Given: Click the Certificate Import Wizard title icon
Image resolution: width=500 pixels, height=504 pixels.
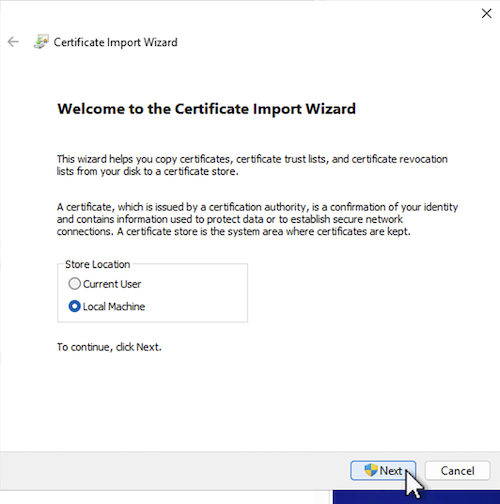Looking at the screenshot, I should pyautogui.click(x=41, y=42).
